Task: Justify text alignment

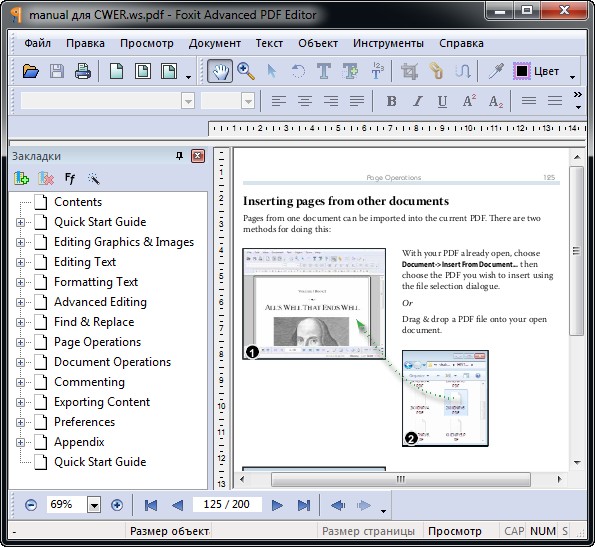Action: (357, 101)
